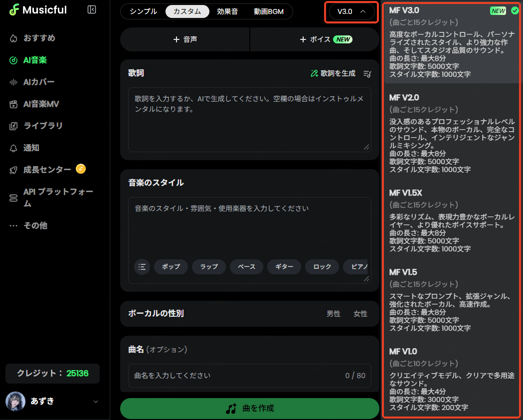The image size is (523, 420).
Task: Select 男性 vocal gender
Action: click(334, 314)
